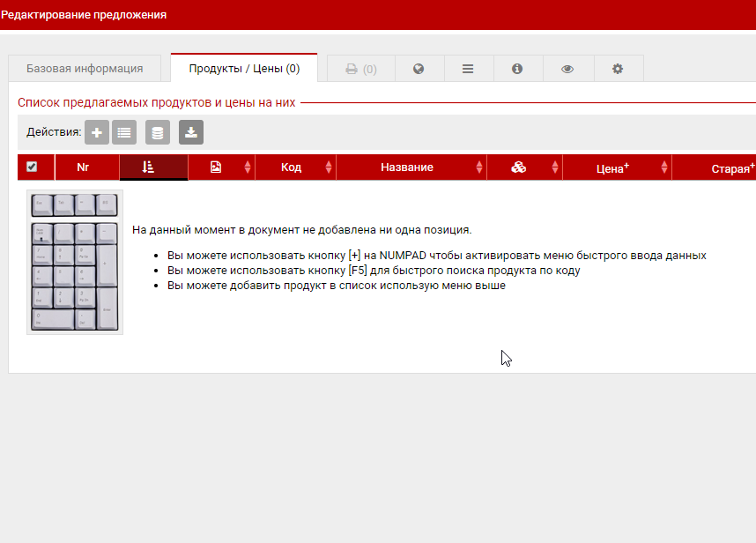Select the Продукты / Цены (0) tab
Image resolution: width=756 pixels, height=543 pixels.
point(244,69)
